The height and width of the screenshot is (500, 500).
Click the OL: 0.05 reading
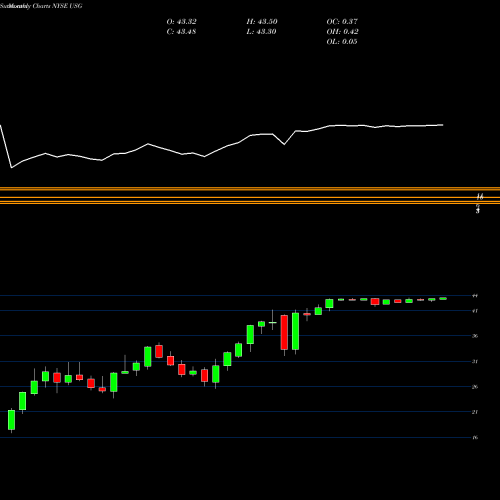click(342, 42)
